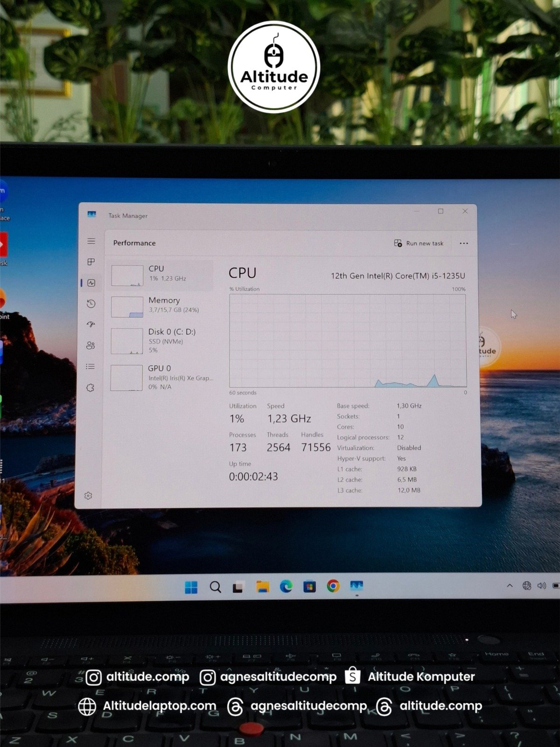Click Run new task button
Screen dimensions: 560x747
(x=419, y=243)
